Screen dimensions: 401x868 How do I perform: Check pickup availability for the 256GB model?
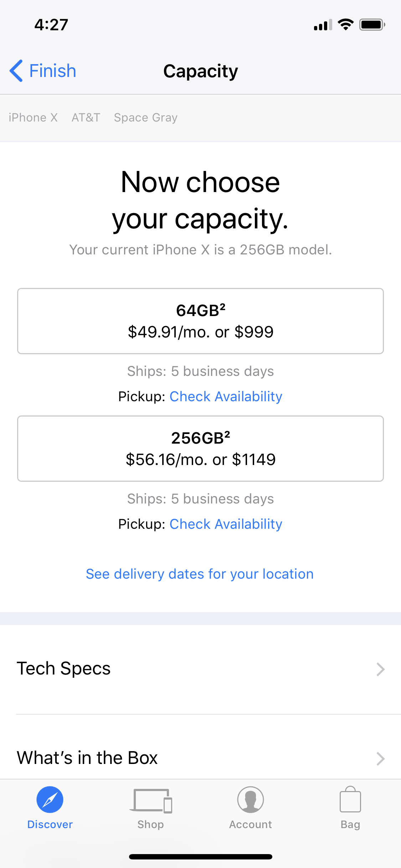coord(226,524)
